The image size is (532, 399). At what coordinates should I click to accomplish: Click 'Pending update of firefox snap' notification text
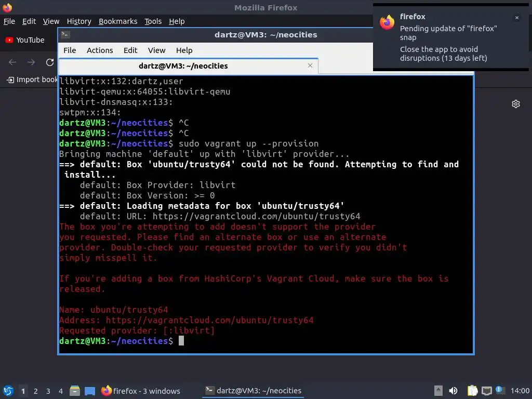(448, 33)
